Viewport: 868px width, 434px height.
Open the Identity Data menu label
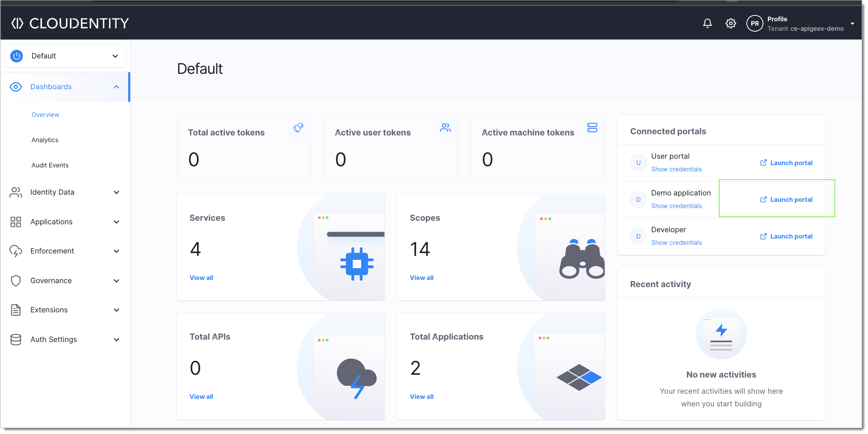click(x=52, y=192)
